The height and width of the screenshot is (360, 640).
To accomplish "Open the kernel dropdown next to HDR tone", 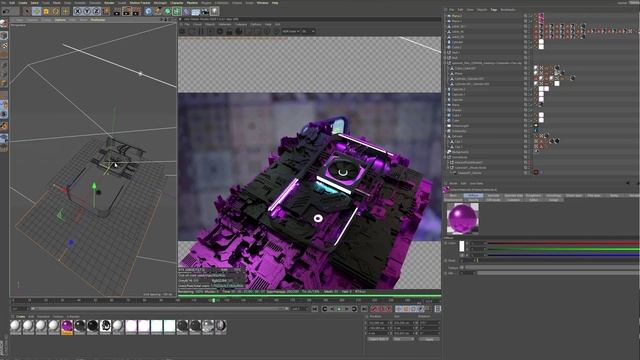I will coord(309,31).
